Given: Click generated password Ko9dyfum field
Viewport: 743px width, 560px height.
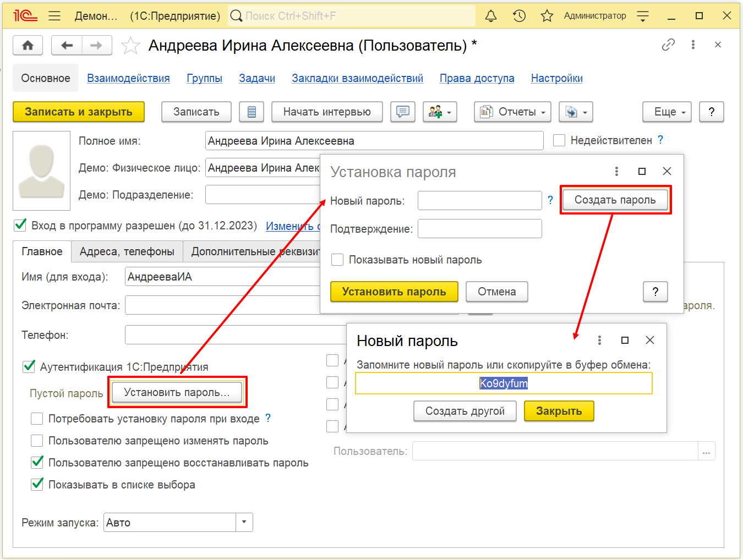Looking at the screenshot, I should [x=504, y=383].
